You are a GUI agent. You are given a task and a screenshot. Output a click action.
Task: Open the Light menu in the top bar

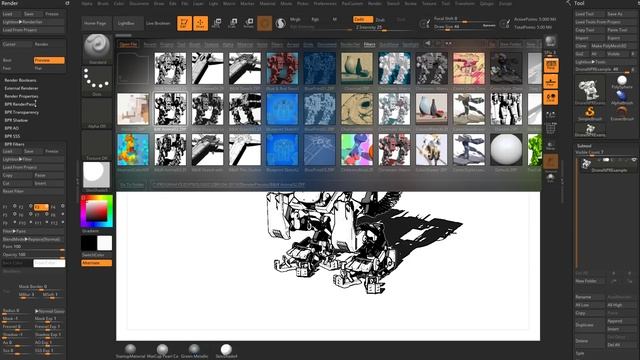pos(213,3)
